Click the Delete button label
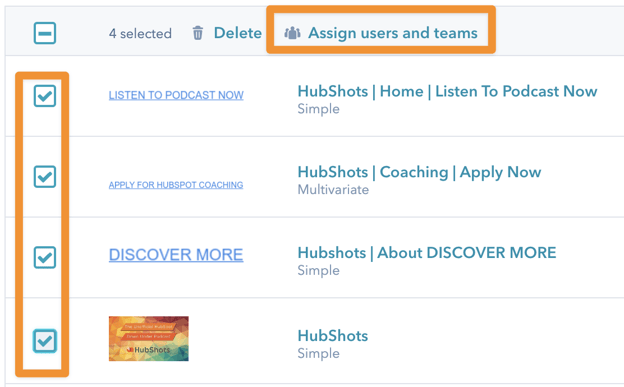The width and height of the screenshot is (624, 387). (x=238, y=33)
